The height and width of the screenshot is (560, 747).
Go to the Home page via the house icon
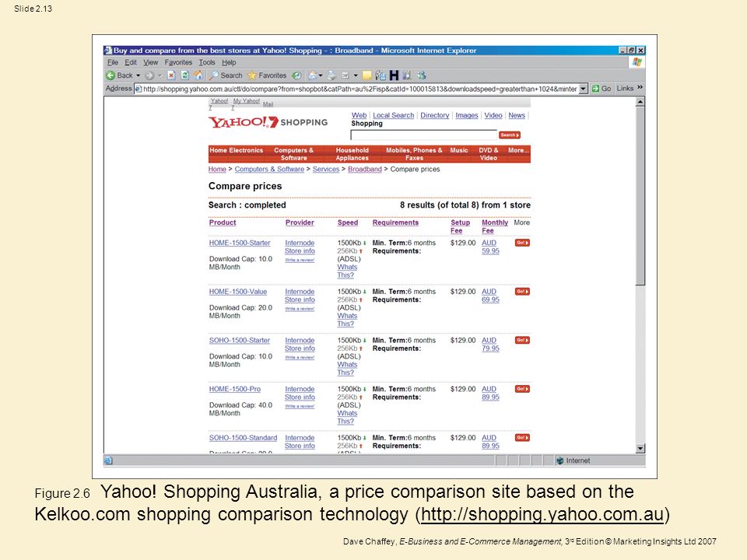tap(198, 75)
